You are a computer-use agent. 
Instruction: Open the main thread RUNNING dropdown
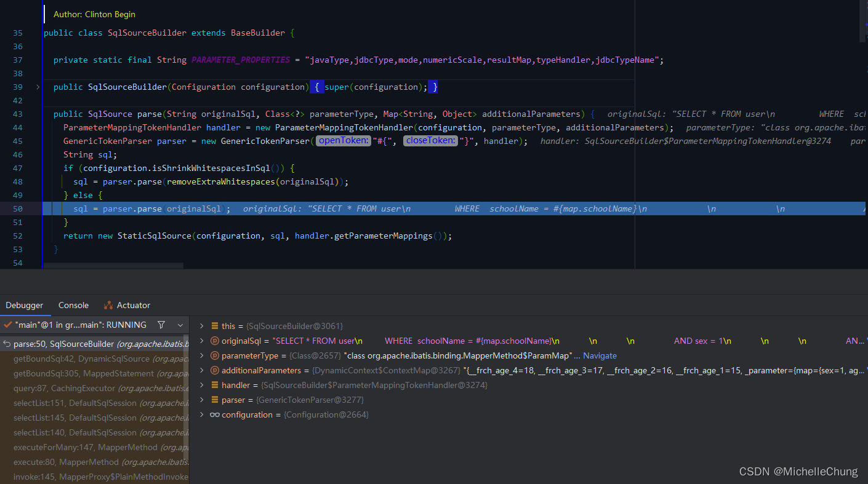(x=180, y=325)
